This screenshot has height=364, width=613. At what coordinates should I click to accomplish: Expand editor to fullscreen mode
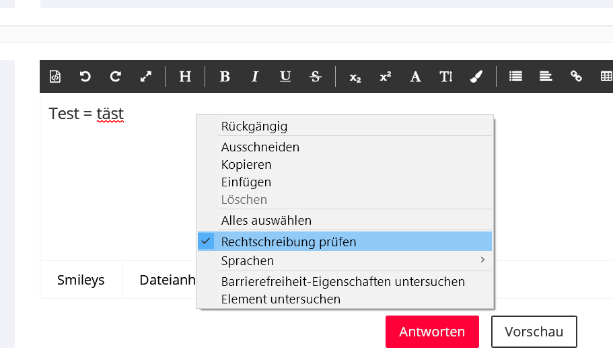point(146,77)
